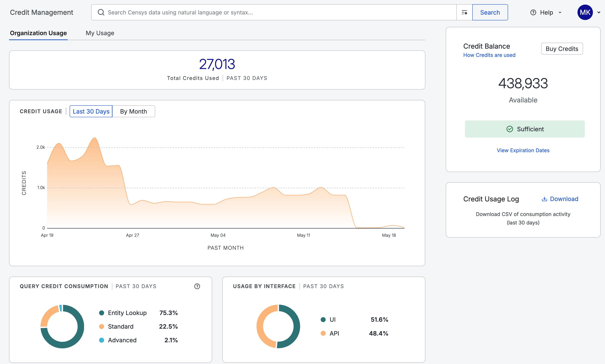
Task: Open the How Credits are used link
Action: click(489, 55)
